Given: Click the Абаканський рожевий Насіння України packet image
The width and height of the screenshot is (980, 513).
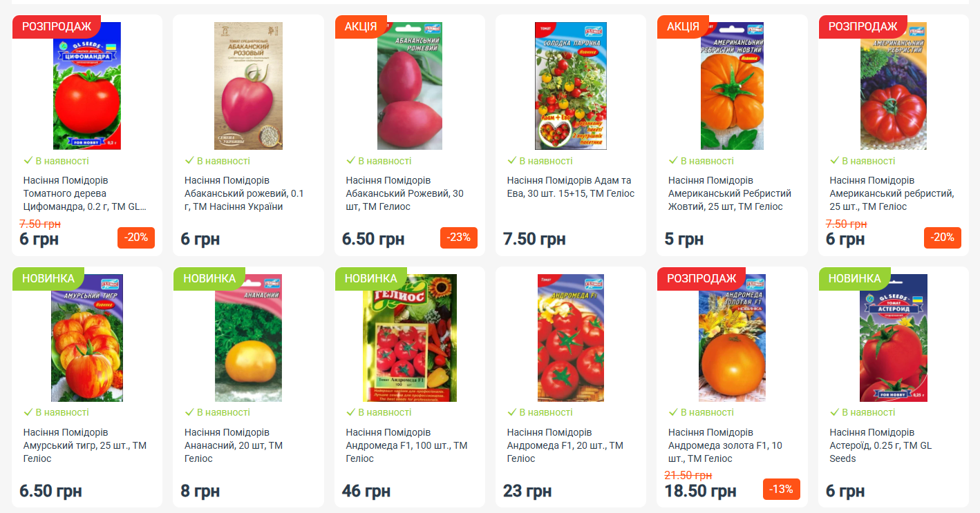Looking at the screenshot, I should point(248,86).
